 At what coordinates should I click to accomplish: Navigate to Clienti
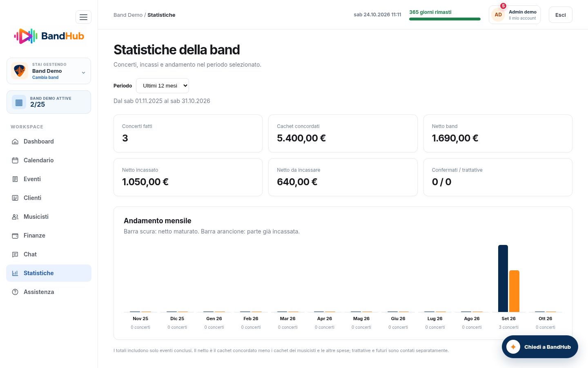coord(49,198)
